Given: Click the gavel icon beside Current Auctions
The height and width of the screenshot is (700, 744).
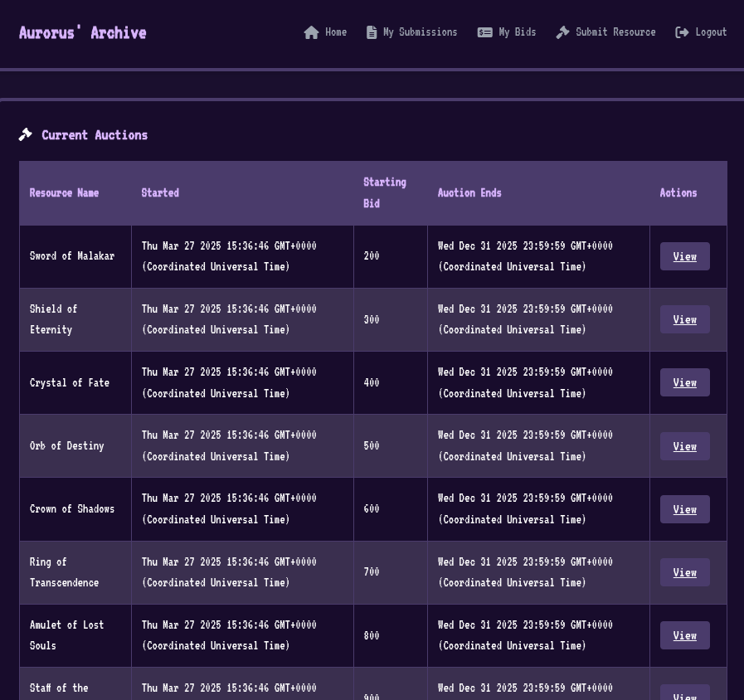Looking at the screenshot, I should point(26,134).
